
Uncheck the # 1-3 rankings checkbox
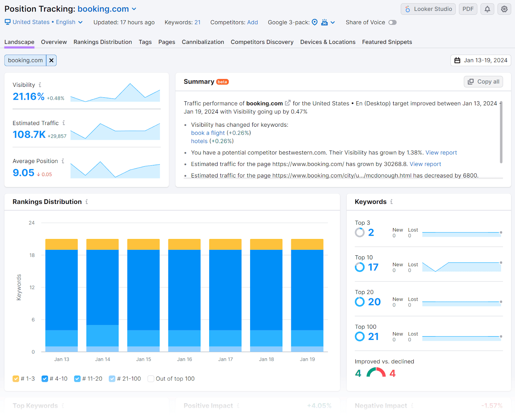15,379
